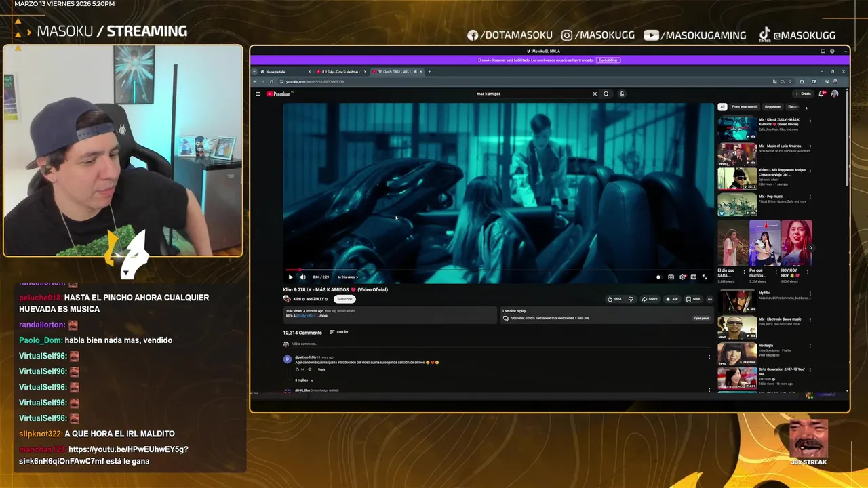868x488 pixels.
Task: Switch to 'Zully - Dime Si Me Amas' tab
Action: 341,71
